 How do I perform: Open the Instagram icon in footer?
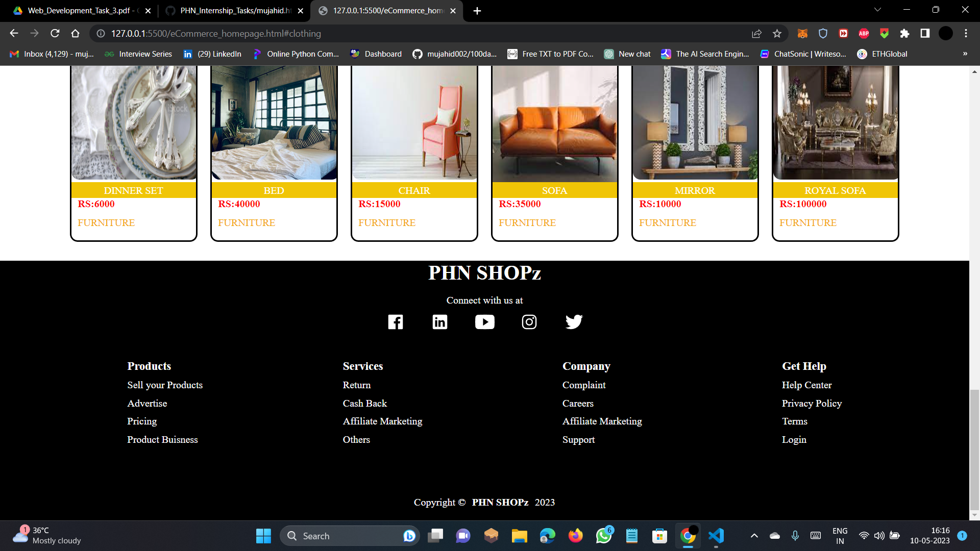(529, 322)
